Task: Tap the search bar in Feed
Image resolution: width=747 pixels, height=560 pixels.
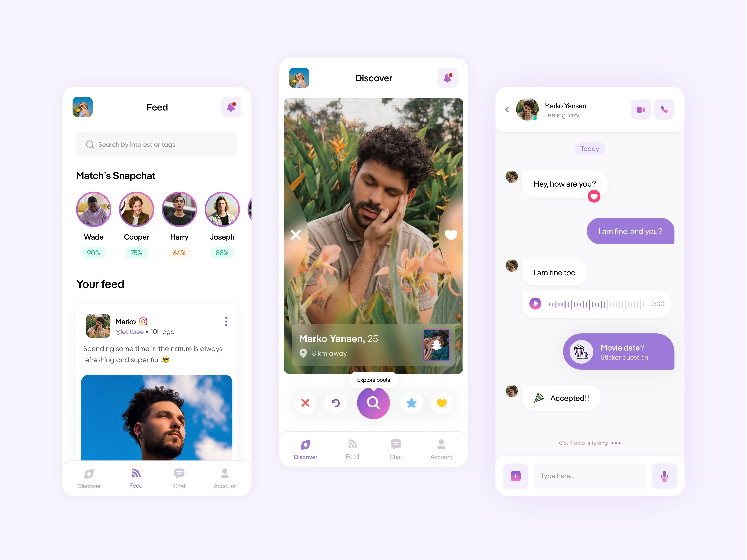Action: coord(156,144)
